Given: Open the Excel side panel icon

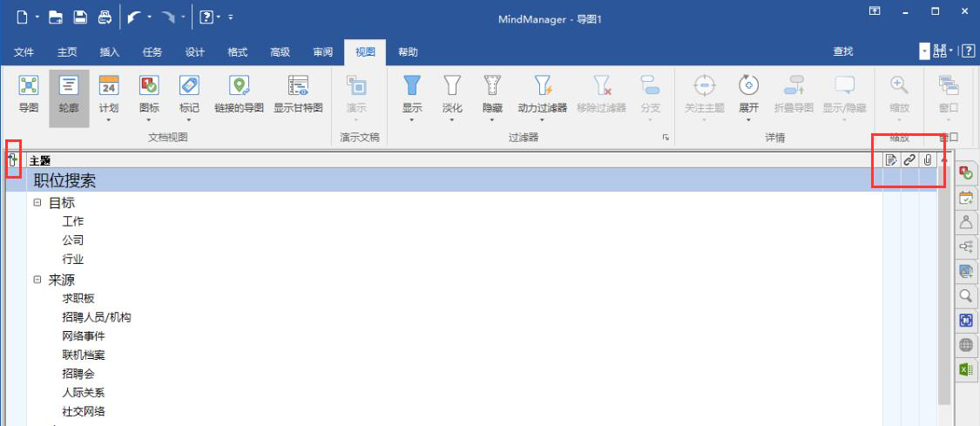Looking at the screenshot, I should click(x=966, y=369).
